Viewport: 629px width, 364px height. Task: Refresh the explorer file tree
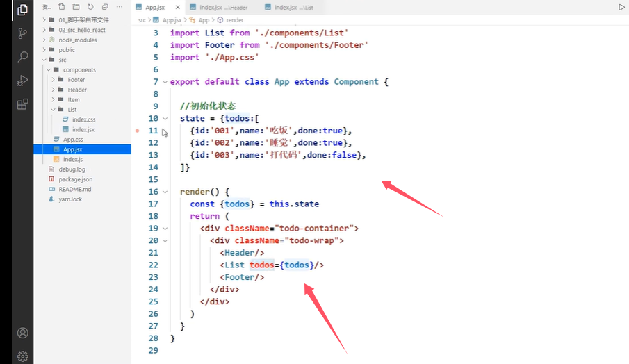pyautogui.click(x=90, y=7)
